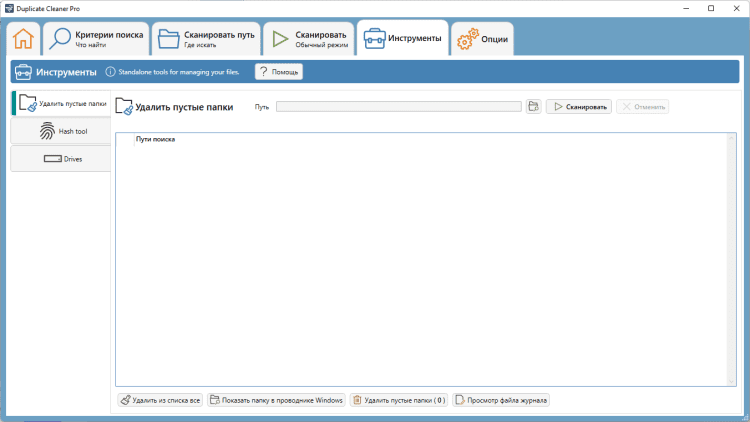Select the Инструменты tab
The width and height of the screenshot is (750, 422).
click(403, 38)
